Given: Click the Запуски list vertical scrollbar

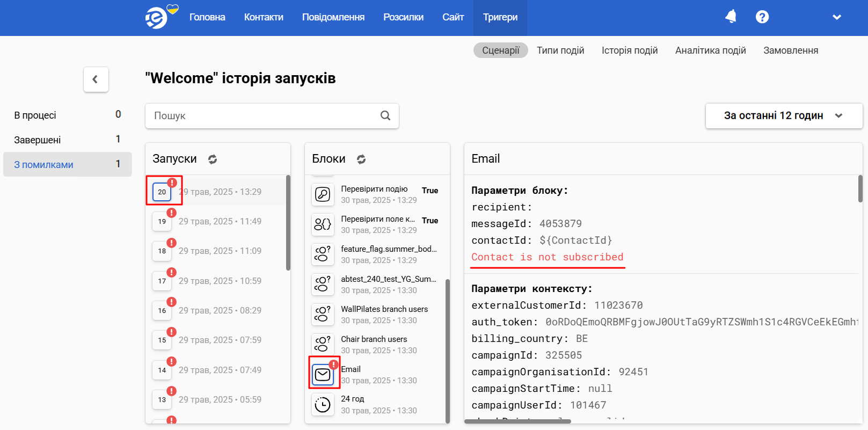Looking at the screenshot, I should (x=288, y=223).
